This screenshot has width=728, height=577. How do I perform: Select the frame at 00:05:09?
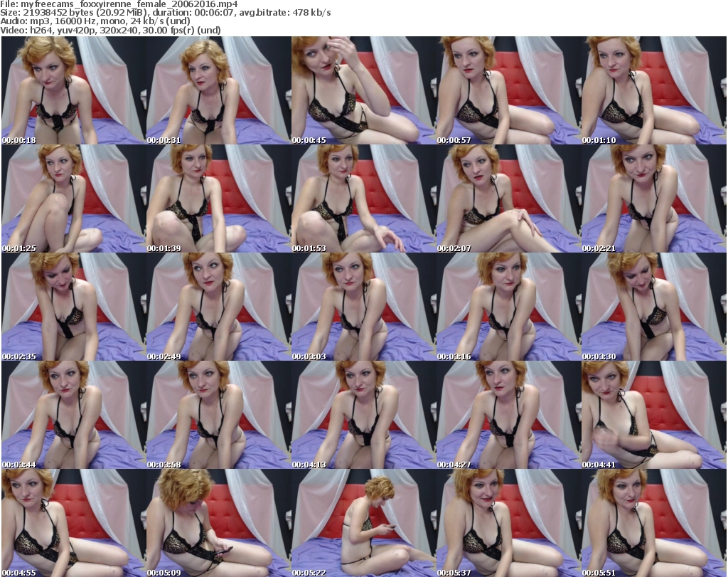click(219, 523)
